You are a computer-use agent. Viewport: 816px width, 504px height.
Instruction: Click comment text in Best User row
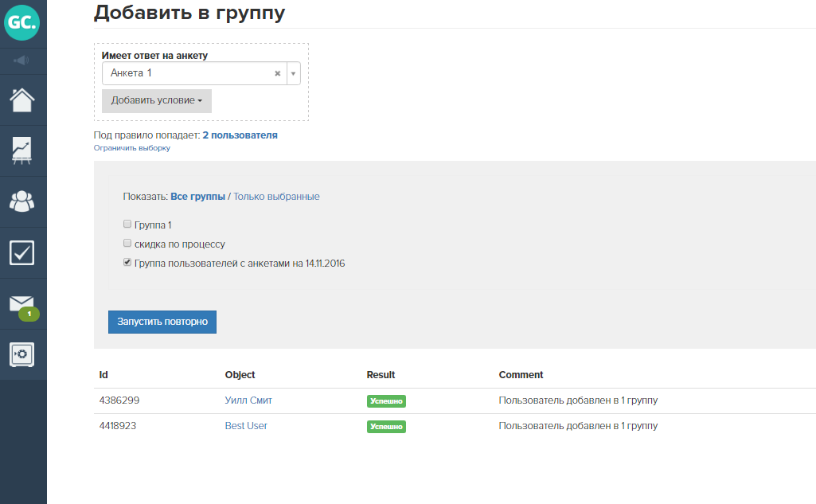tap(578, 426)
